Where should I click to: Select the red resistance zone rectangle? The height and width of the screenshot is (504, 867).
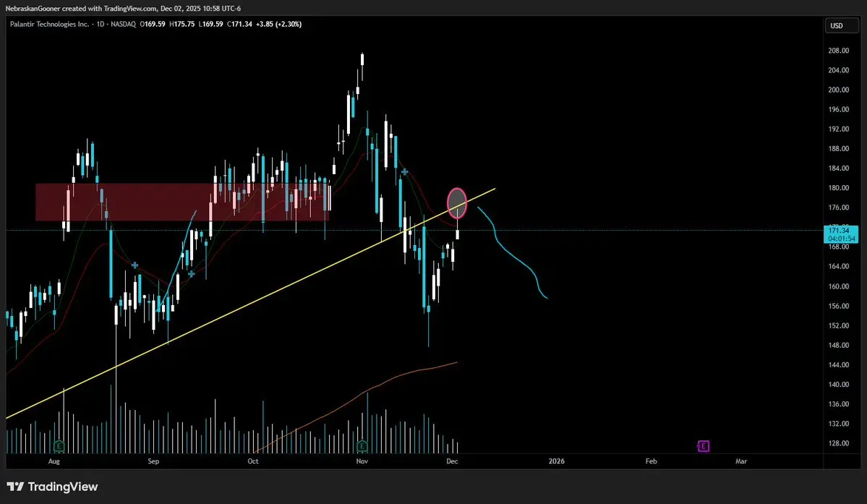click(182, 202)
